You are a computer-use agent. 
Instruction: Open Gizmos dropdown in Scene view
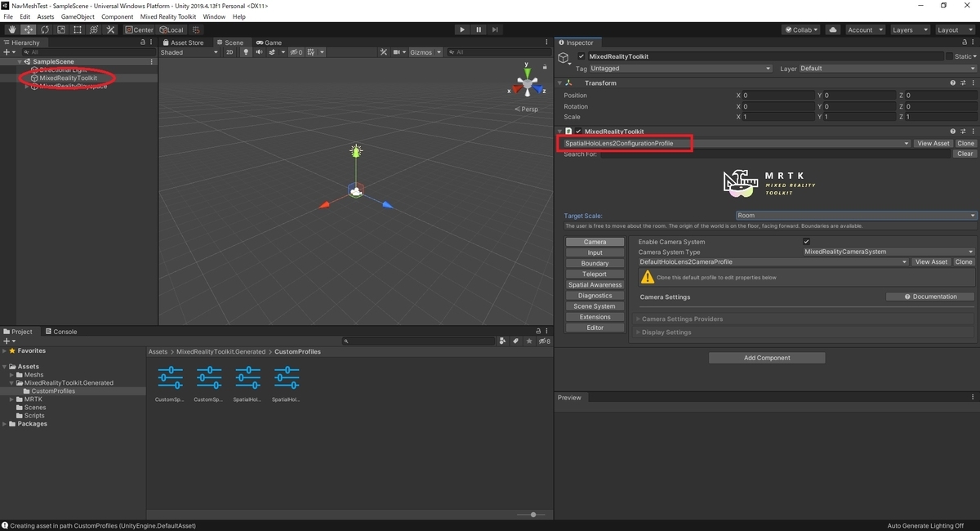[x=425, y=52]
